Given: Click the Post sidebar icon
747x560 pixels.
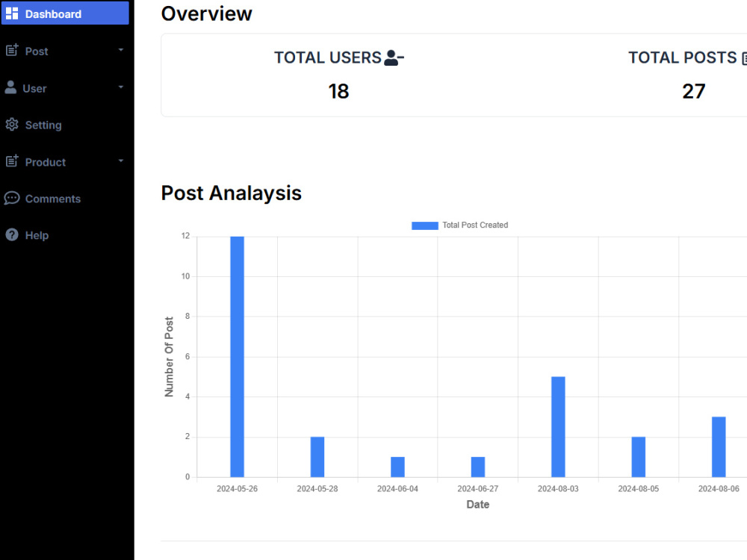Looking at the screenshot, I should pyautogui.click(x=12, y=51).
